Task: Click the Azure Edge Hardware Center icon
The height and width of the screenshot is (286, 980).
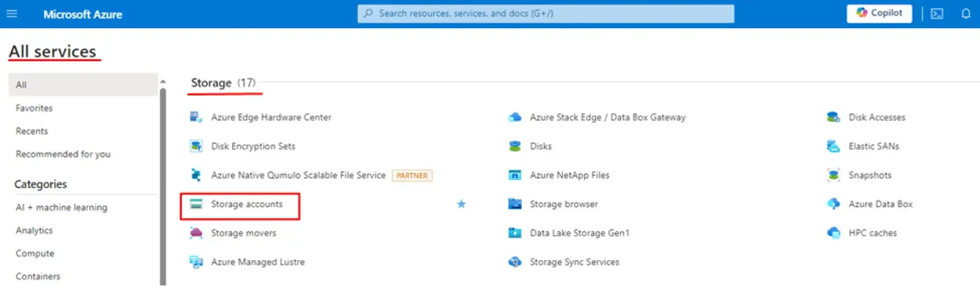Action: [196, 117]
